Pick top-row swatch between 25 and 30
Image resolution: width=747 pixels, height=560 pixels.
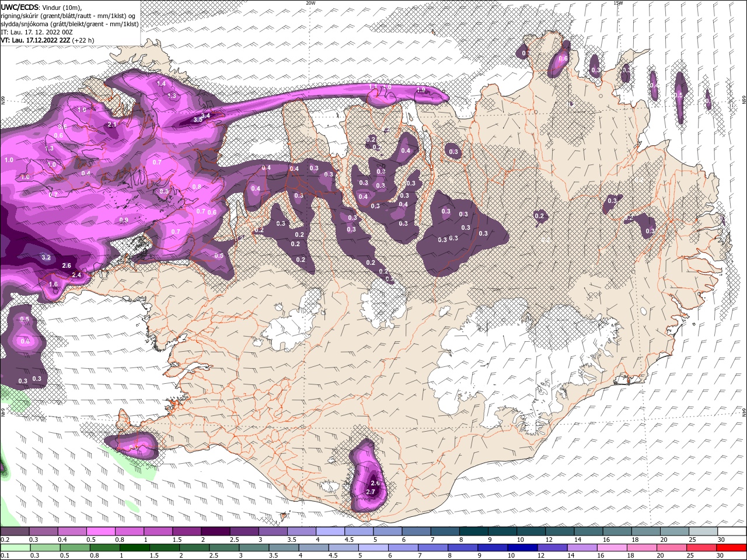click(x=703, y=531)
